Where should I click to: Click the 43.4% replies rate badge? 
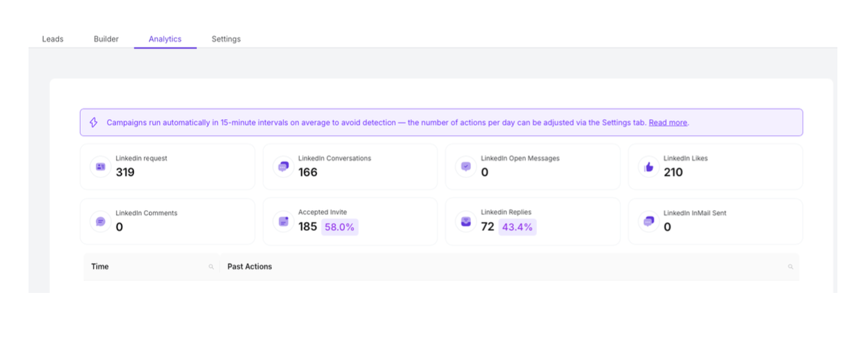pyautogui.click(x=517, y=227)
